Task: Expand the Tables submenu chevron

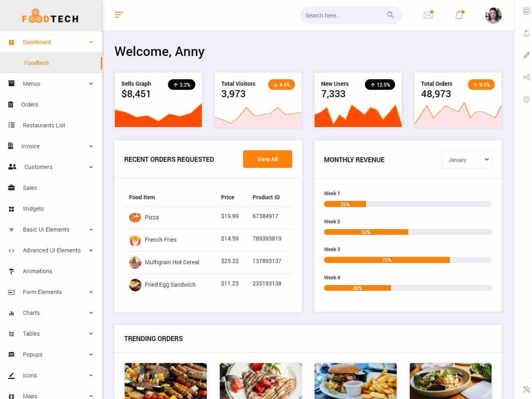Action: (91, 334)
